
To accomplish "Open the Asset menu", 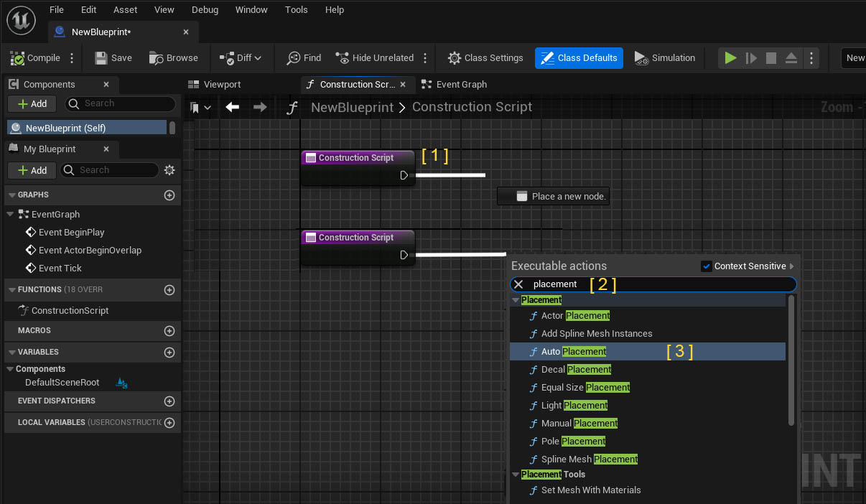I will [x=126, y=9].
